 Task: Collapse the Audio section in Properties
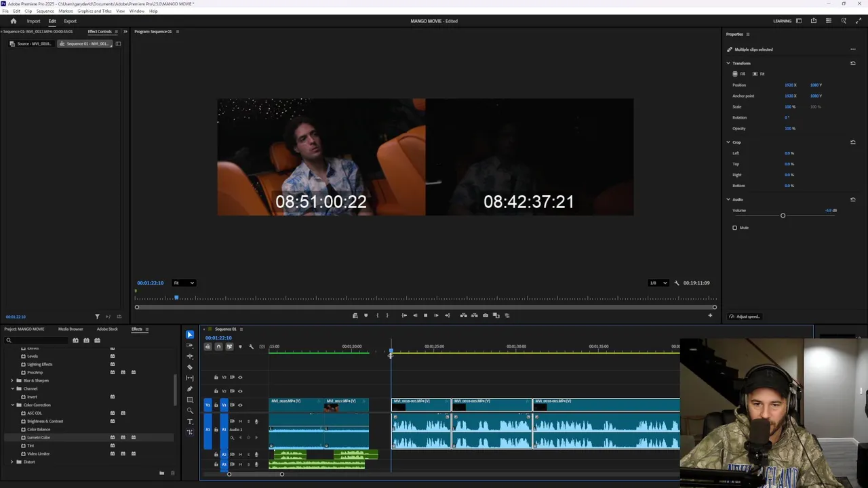point(728,199)
